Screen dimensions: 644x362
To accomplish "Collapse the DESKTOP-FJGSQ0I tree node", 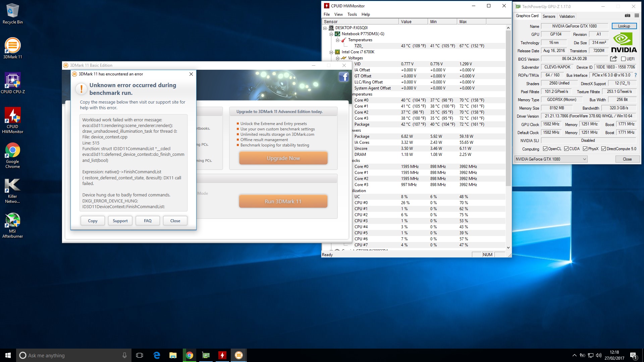I will pos(325,28).
